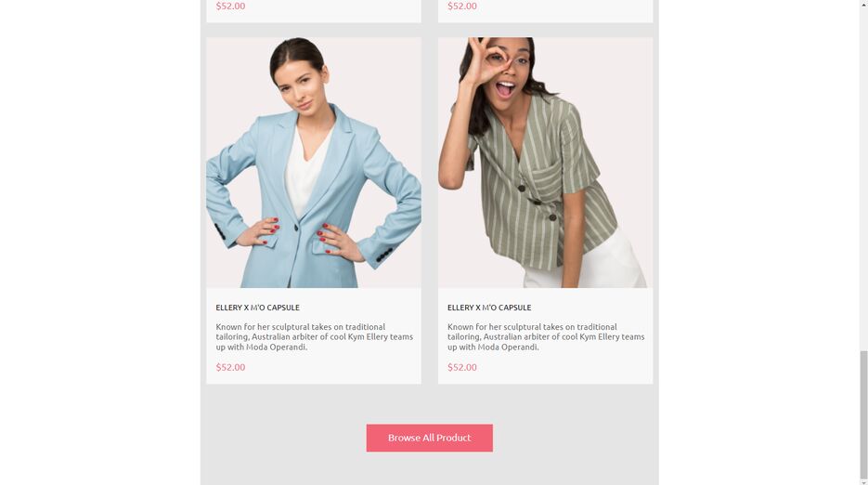This screenshot has width=868, height=485.
Task: Open the striped green shirt product image
Action: pyautogui.click(x=545, y=163)
